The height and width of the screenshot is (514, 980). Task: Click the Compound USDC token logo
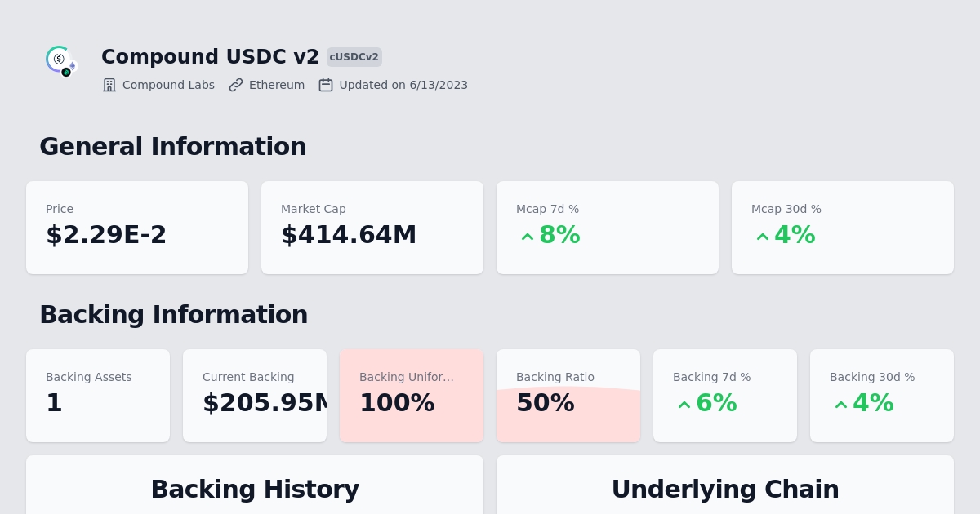point(60,61)
